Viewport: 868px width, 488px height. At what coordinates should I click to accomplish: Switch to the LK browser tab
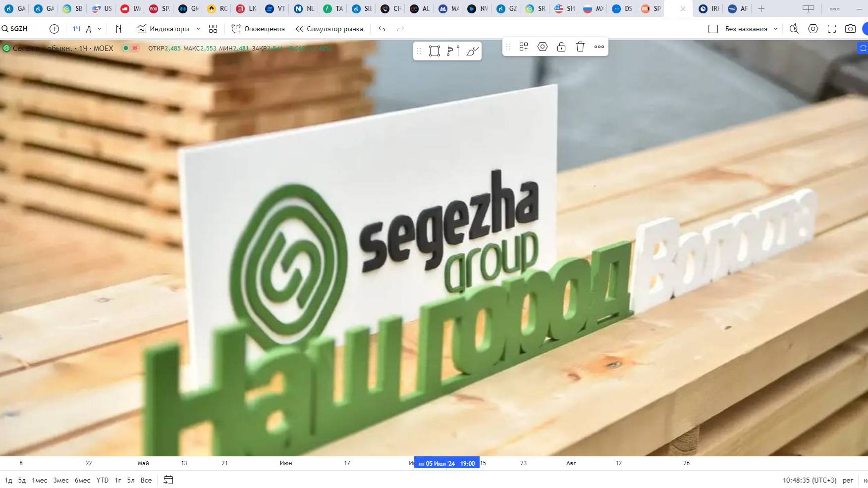click(x=247, y=8)
